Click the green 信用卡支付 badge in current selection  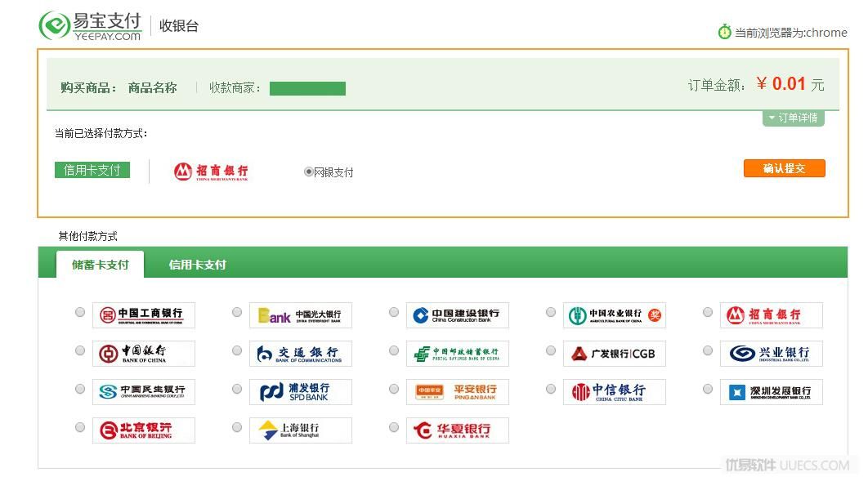[x=92, y=170]
